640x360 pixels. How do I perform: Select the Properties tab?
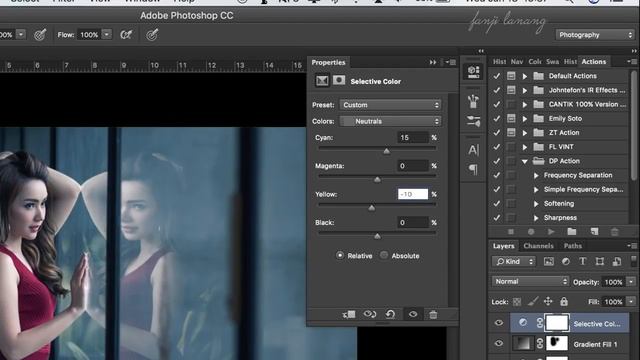[x=328, y=62]
